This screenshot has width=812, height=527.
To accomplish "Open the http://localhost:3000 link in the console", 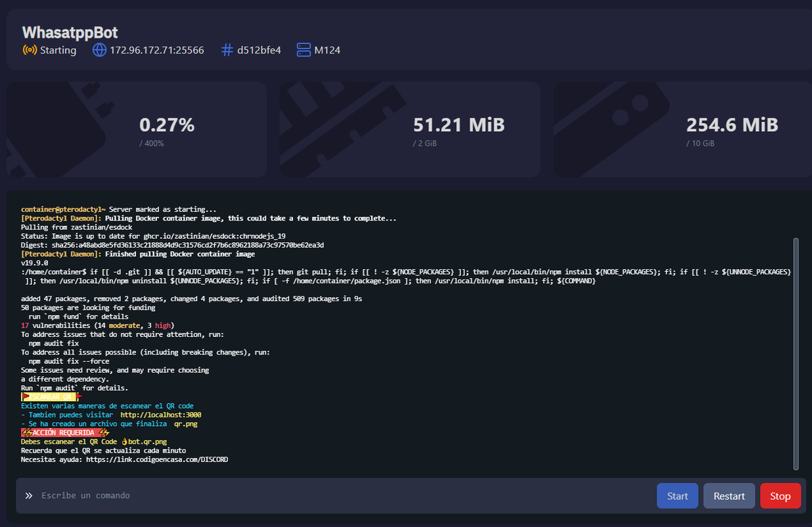I will pos(160,414).
